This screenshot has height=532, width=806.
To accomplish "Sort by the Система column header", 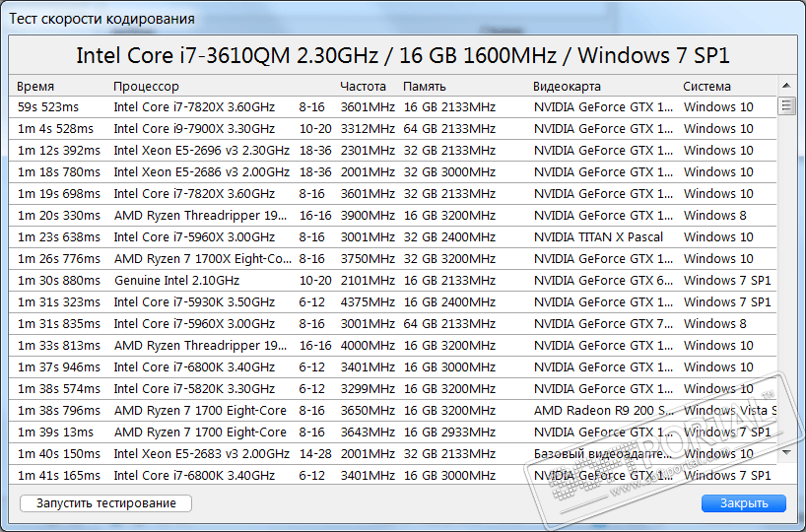I will tap(706, 87).
